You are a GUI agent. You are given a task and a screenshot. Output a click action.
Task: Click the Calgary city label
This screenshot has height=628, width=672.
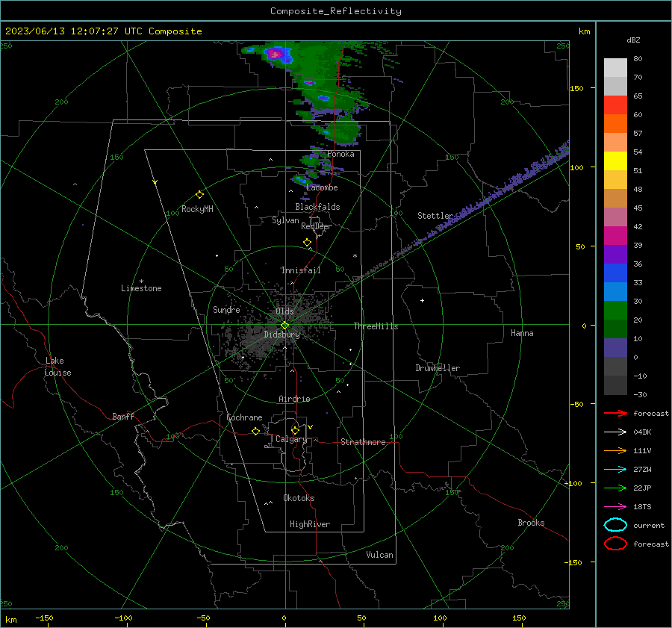(x=291, y=439)
